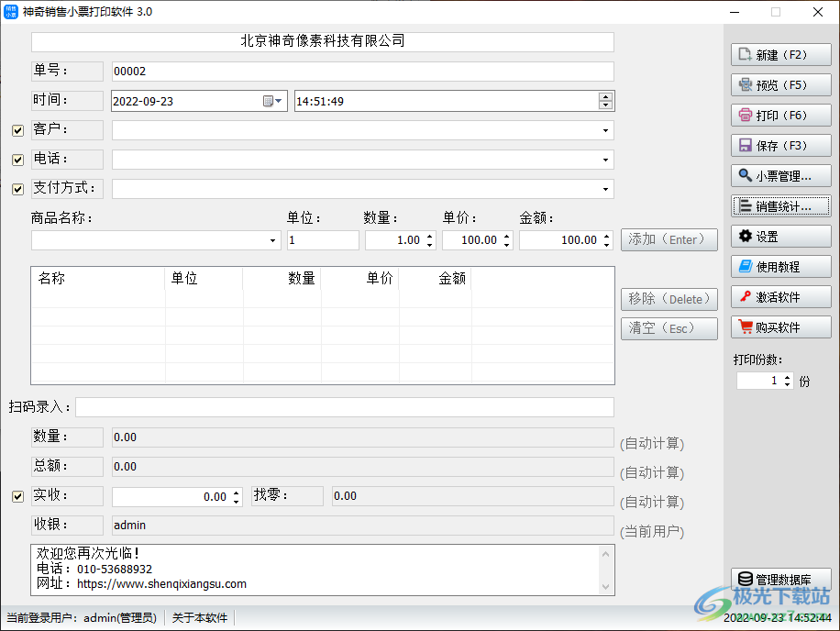Viewport: 840px width, 631px height.
Task: Increase the 金额 amount spinner
Action: 606,237
